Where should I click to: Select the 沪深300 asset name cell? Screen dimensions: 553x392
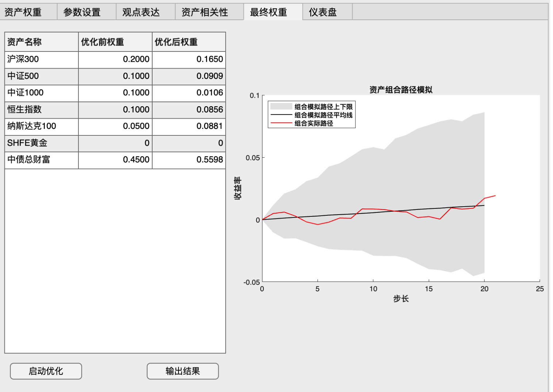click(41, 59)
